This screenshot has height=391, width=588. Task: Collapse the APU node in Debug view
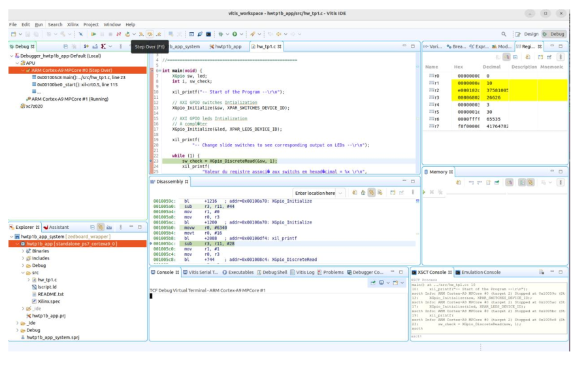pyautogui.click(x=17, y=63)
